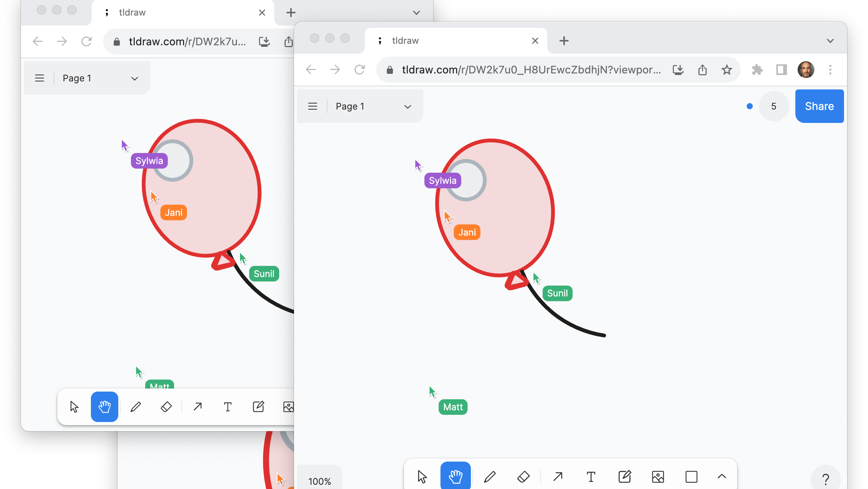Reload page in back browser window
The width and height of the screenshot is (868, 489).
tap(86, 41)
